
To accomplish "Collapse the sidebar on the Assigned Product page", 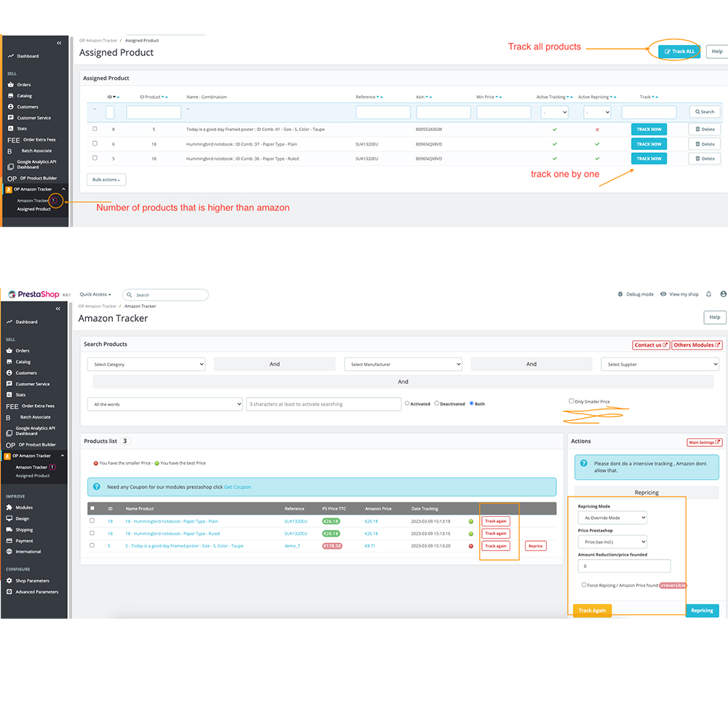I will pos(59,43).
